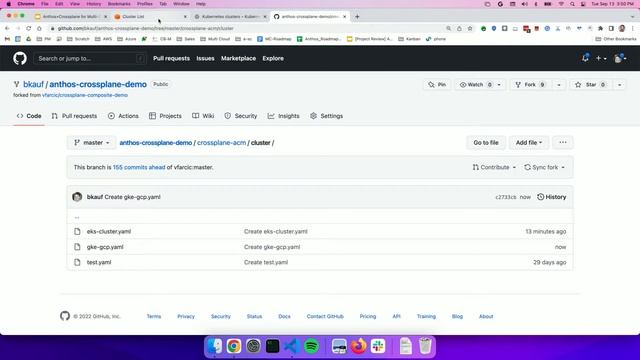
Task: Select the Insights tab
Action: pos(284,116)
